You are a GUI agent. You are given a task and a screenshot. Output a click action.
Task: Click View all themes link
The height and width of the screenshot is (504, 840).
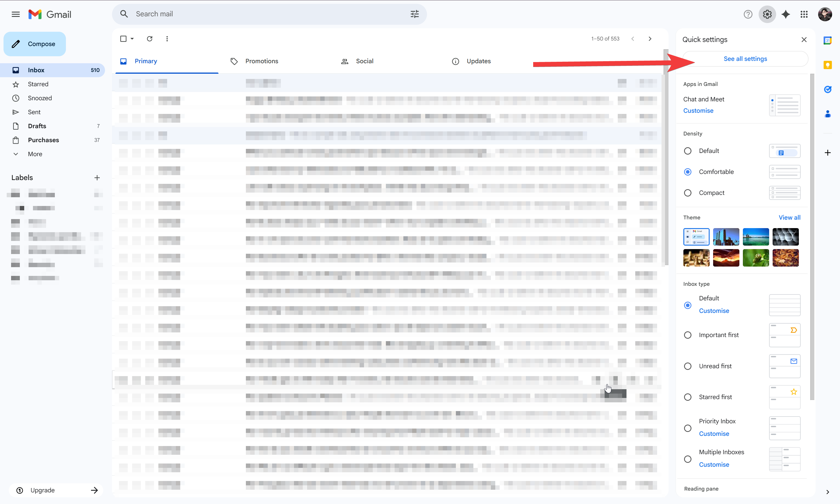tap(789, 217)
